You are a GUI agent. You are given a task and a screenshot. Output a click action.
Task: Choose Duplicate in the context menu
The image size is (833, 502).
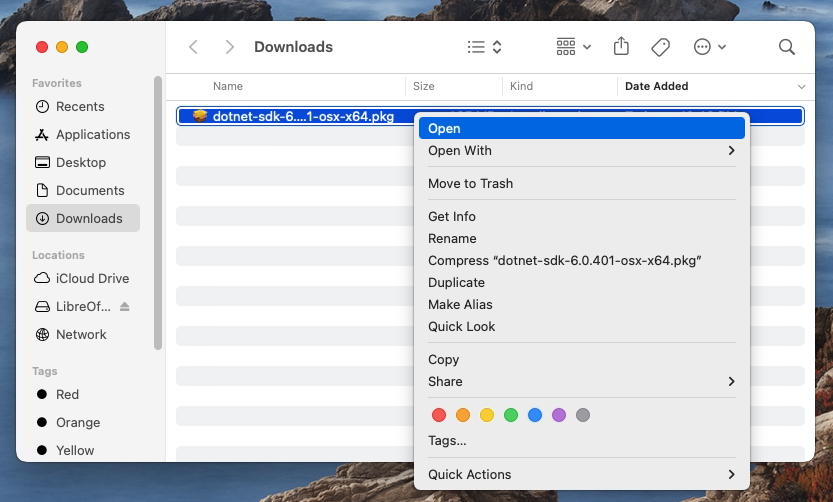(582, 283)
